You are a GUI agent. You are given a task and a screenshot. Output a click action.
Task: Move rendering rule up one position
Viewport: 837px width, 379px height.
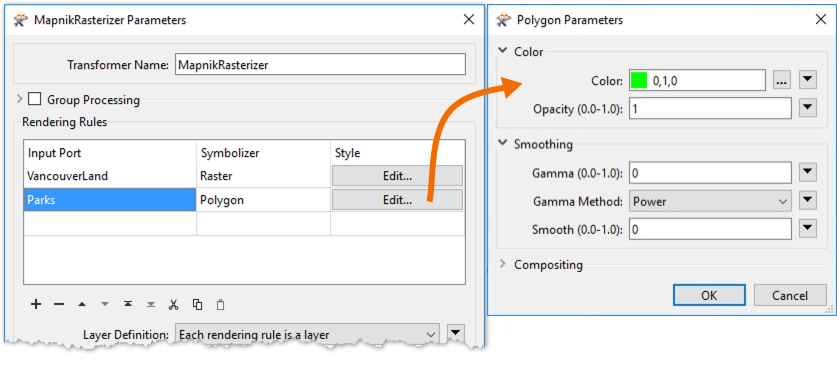coord(82,304)
